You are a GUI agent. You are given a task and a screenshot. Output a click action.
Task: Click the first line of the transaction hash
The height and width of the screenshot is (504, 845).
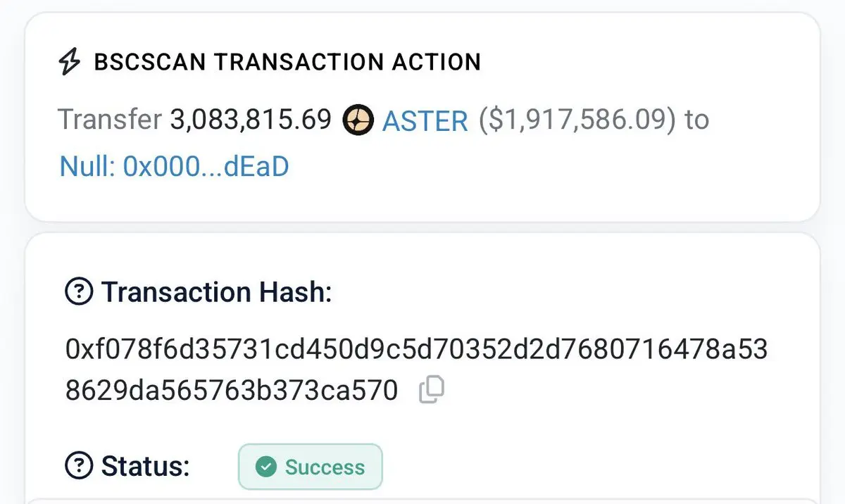point(416,350)
